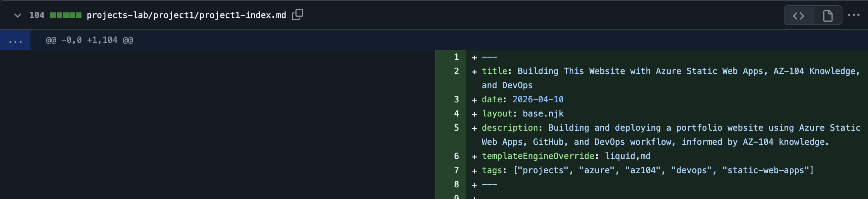Expand hidden lines above the hunk
868x199 pixels.
tap(15, 40)
